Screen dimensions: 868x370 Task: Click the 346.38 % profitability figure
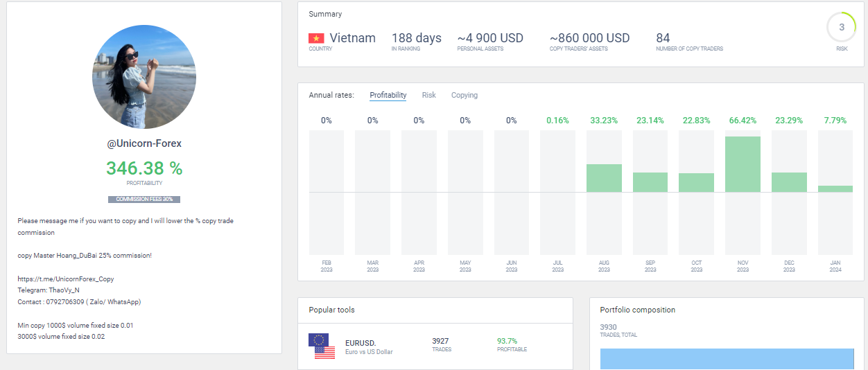point(144,168)
